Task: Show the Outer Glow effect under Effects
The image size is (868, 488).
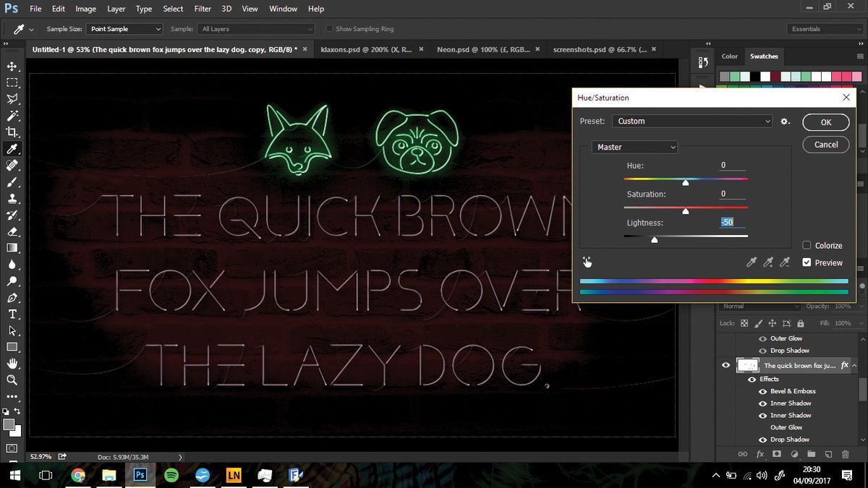Action: pos(762,427)
